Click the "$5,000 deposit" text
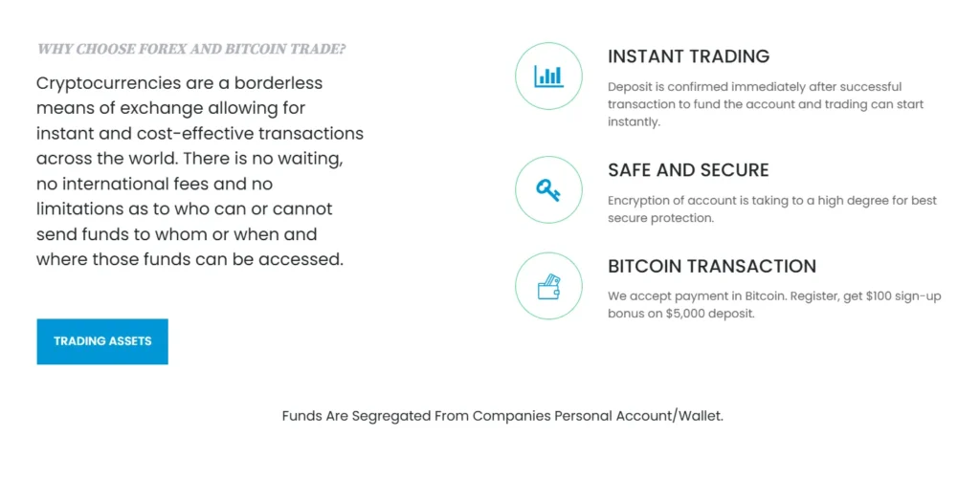This screenshot has width=980, height=481. pos(710,314)
